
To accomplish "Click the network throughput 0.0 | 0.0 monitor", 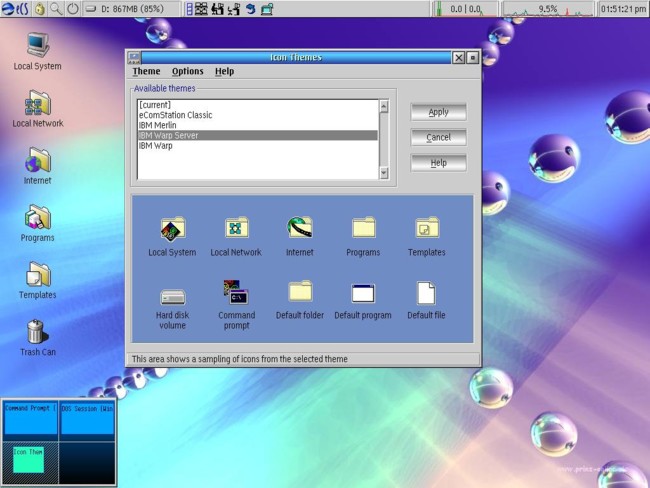I will 465,9.
